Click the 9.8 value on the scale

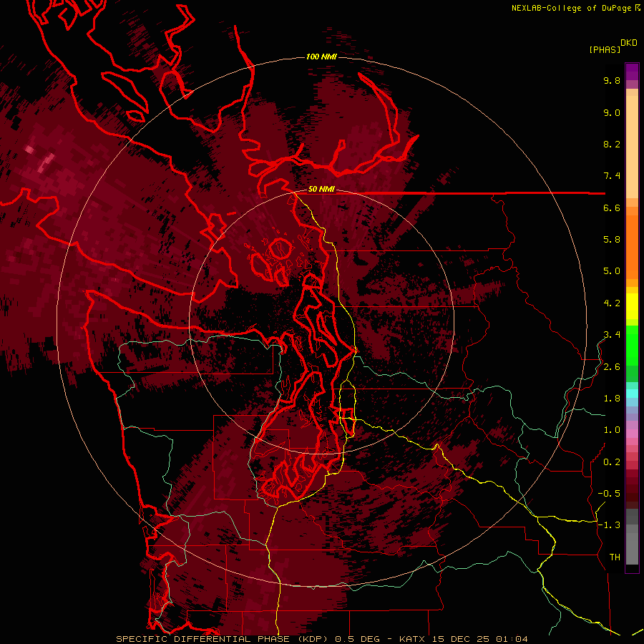coord(612,80)
